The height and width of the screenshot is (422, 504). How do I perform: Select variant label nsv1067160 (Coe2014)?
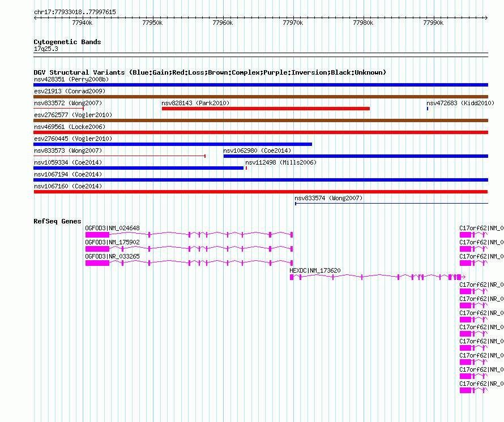point(68,186)
